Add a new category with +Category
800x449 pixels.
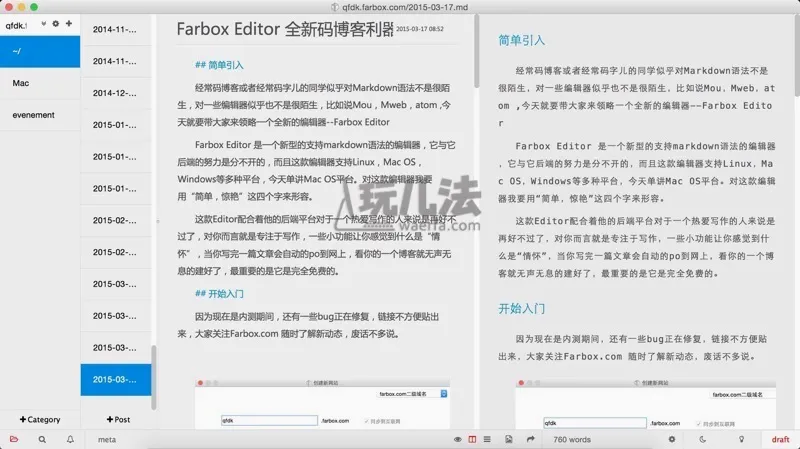pos(40,419)
